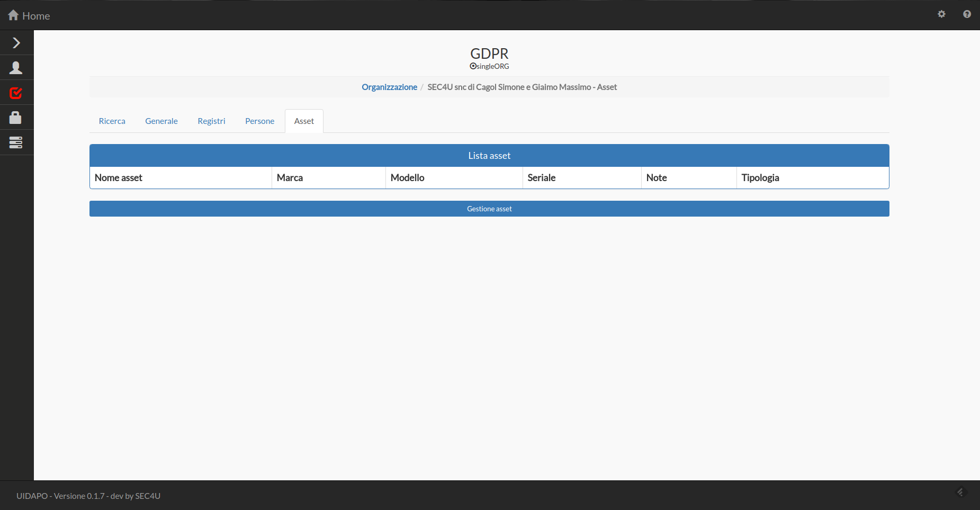Click the Seriale column header
Image resolution: width=980 pixels, height=510 pixels.
(x=582, y=178)
